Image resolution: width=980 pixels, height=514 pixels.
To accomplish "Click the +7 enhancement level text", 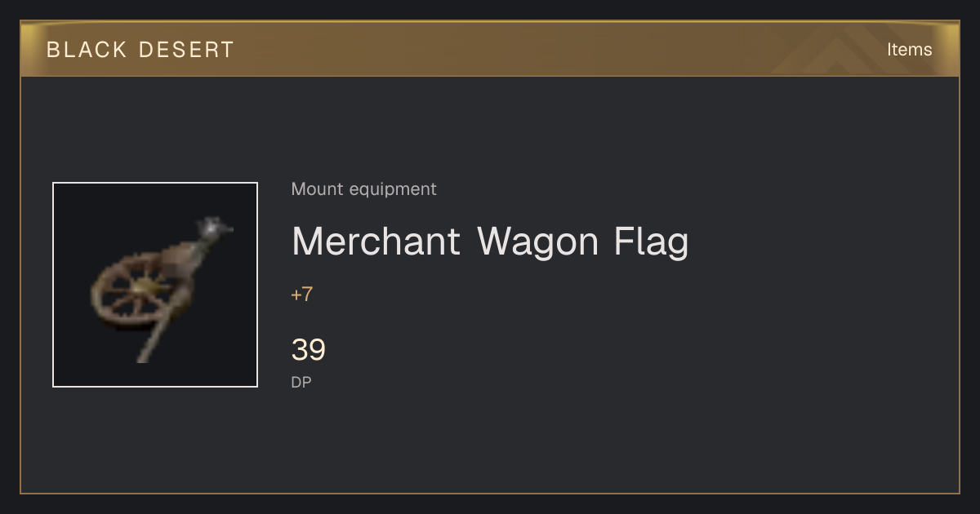I will 302,295.
